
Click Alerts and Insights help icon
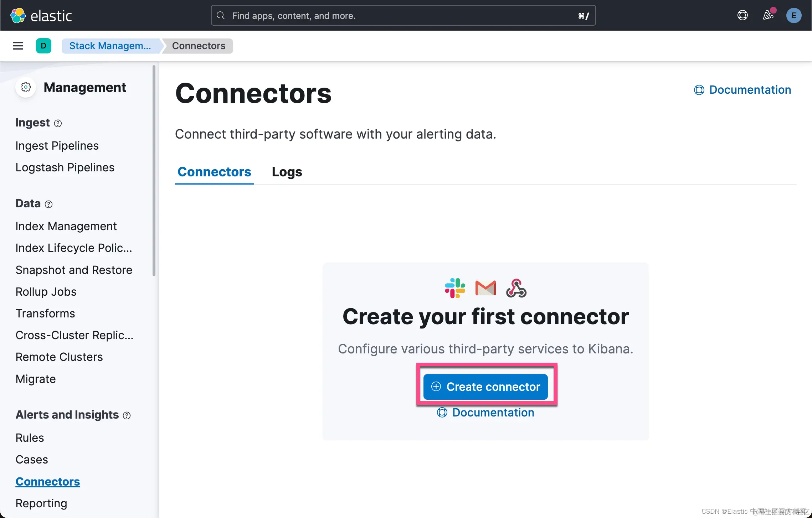point(127,415)
